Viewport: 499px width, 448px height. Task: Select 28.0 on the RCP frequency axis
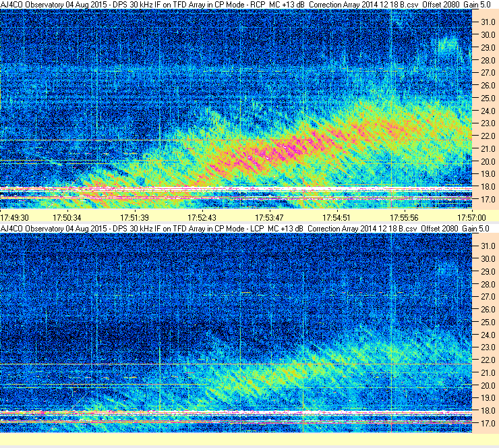(x=488, y=60)
